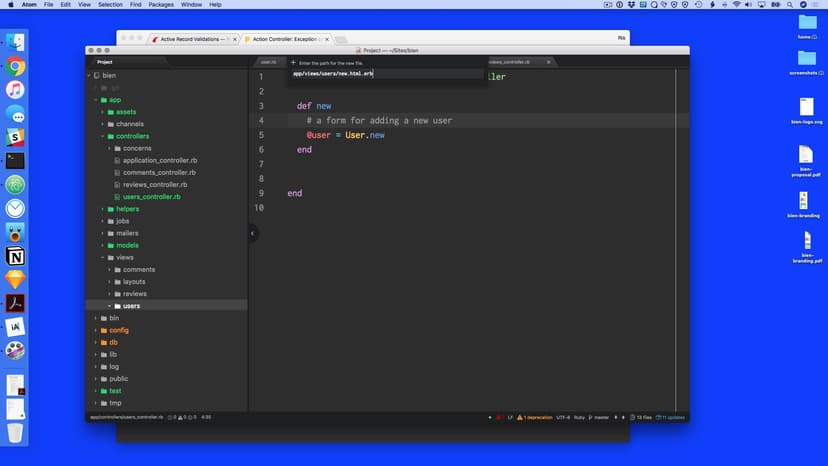Open Terminal from the dock
The width and height of the screenshot is (828, 466).
tap(15, 160)
